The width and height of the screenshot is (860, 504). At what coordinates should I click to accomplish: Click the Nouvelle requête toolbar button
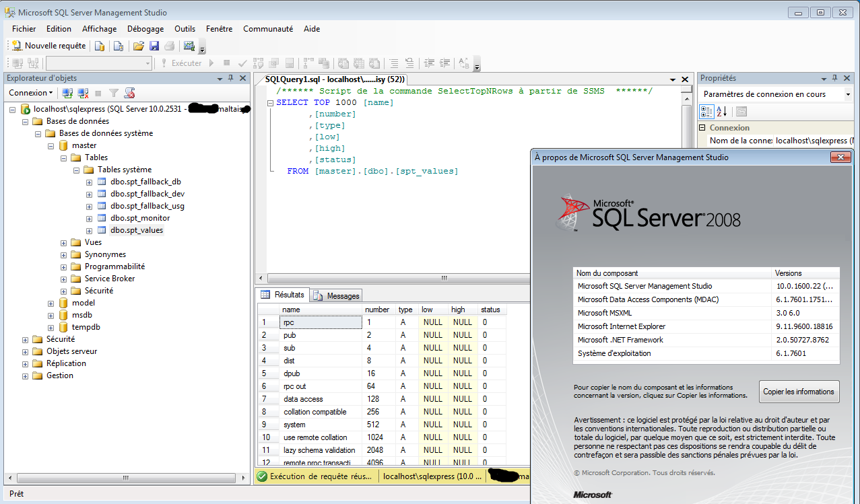[49, 46]
